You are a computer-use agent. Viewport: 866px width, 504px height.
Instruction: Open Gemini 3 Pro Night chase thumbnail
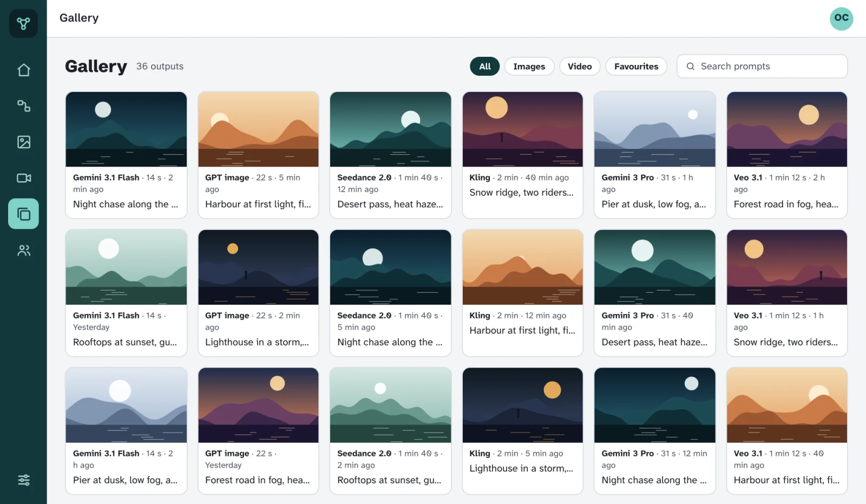click(654, 405)
